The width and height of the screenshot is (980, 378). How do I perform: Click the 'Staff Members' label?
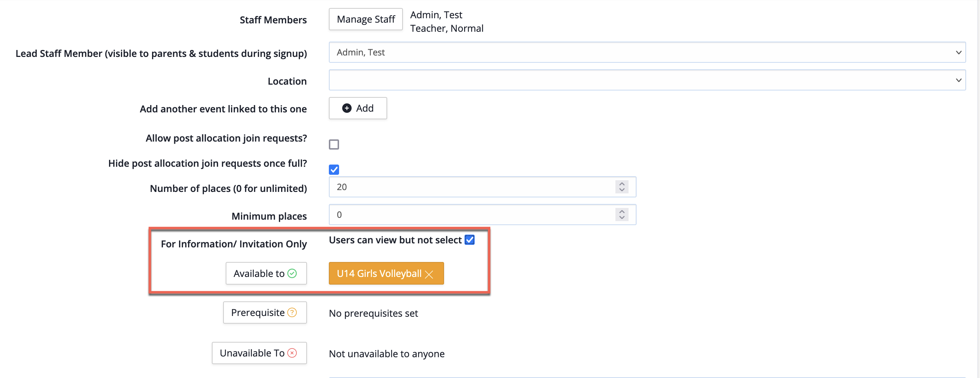[x=273, y=20]
